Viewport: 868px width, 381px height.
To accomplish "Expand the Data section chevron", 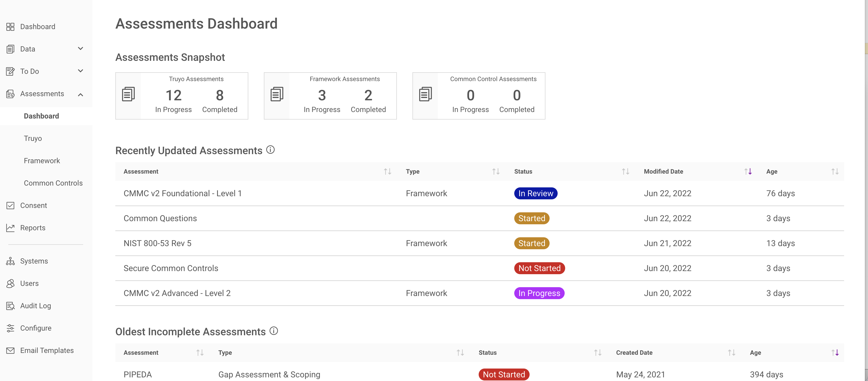I will [x=80, y=49].
